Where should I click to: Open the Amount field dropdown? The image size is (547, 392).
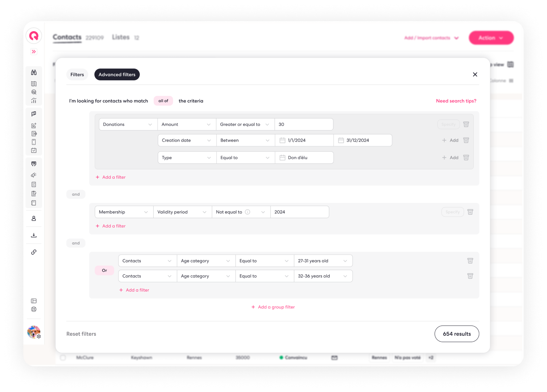tap(187, 124)
